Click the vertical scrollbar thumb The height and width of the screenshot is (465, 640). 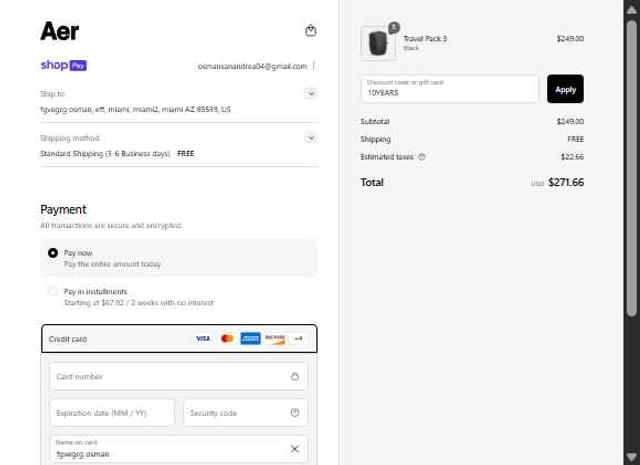coord(631,167)
